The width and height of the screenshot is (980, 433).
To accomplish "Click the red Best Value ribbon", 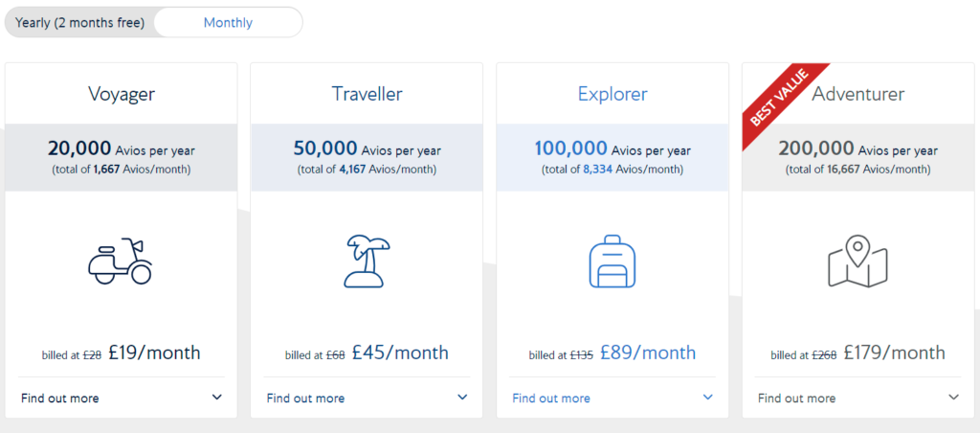I will point(783,104).
